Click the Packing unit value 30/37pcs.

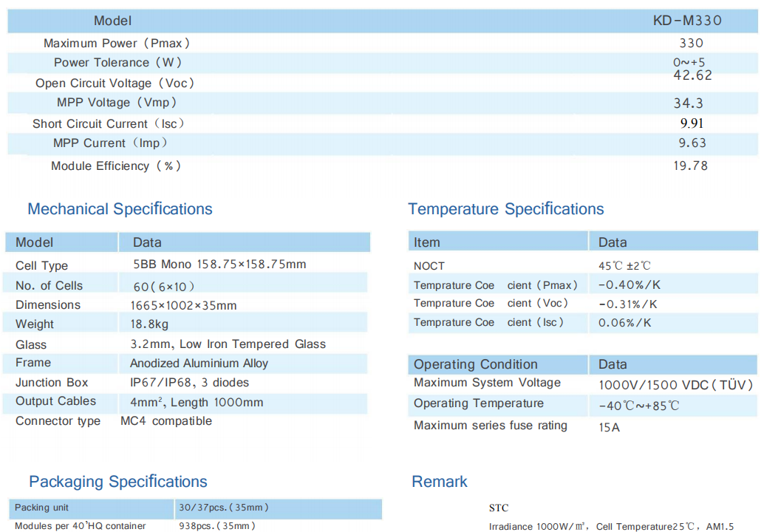(223, 508)
